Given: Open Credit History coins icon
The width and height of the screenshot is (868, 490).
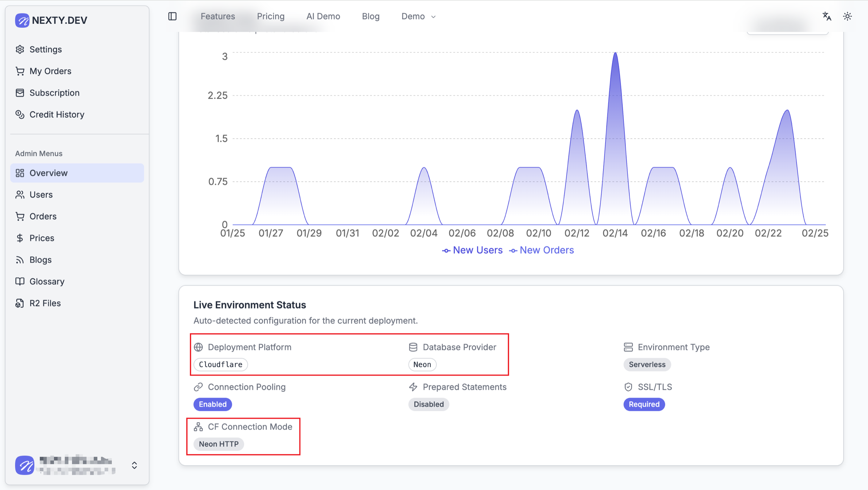Looking at the screenshot, I should [20, 115].
